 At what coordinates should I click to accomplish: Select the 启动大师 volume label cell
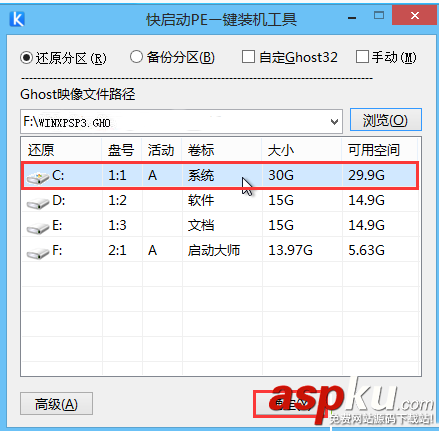click(214, 251)
